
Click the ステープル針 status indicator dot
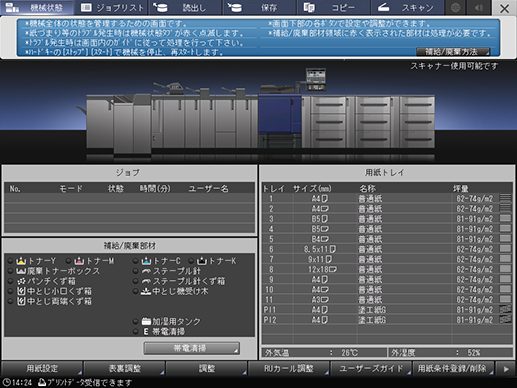click(136, 271)
